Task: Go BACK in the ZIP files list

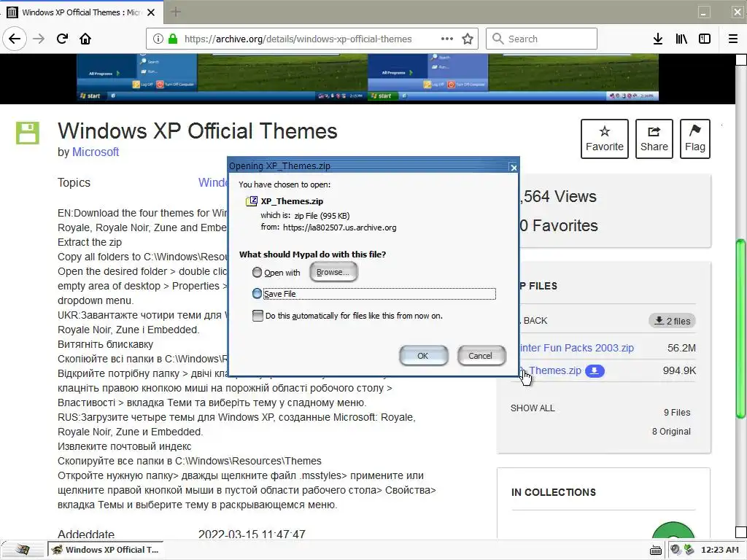Action: (x=535, y=321)
